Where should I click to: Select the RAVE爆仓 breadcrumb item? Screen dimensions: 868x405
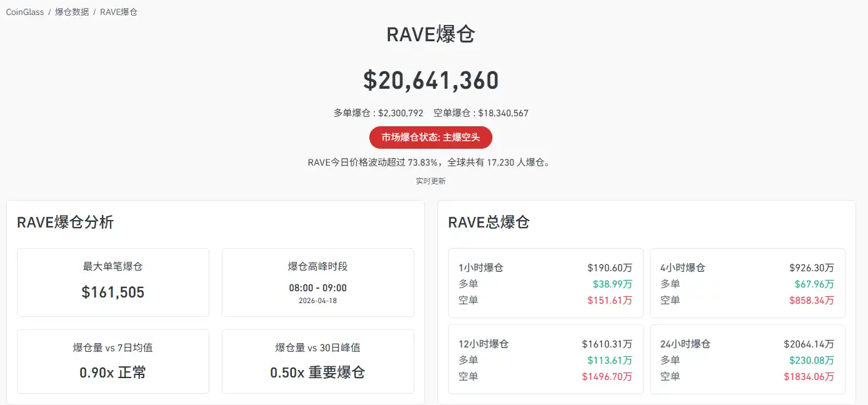[x=119, y=12]
